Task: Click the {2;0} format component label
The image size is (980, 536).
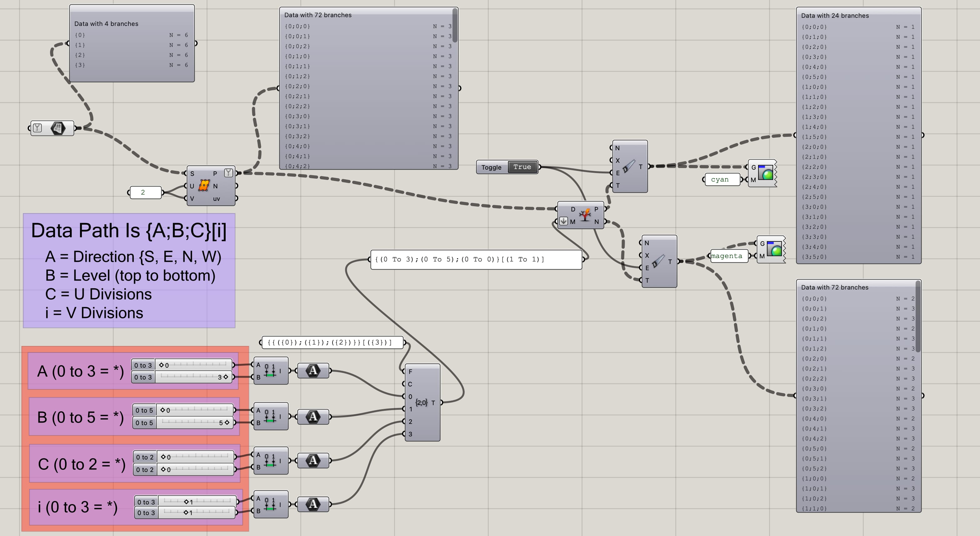Action: pyautogui.click(x=421, y=402)
